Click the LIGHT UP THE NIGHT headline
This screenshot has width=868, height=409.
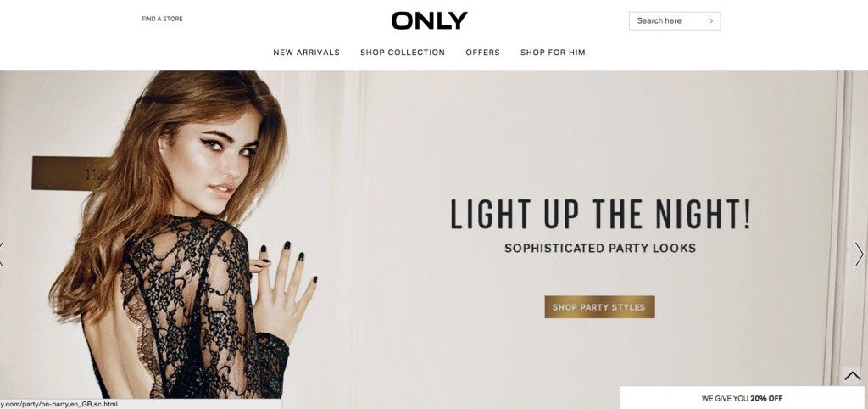tap(601, 215)
